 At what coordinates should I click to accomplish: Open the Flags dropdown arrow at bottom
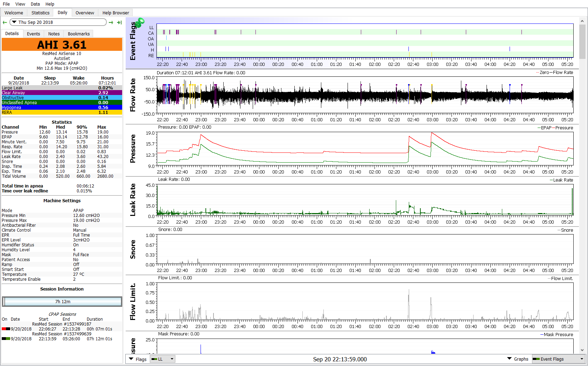pos(131,359)
